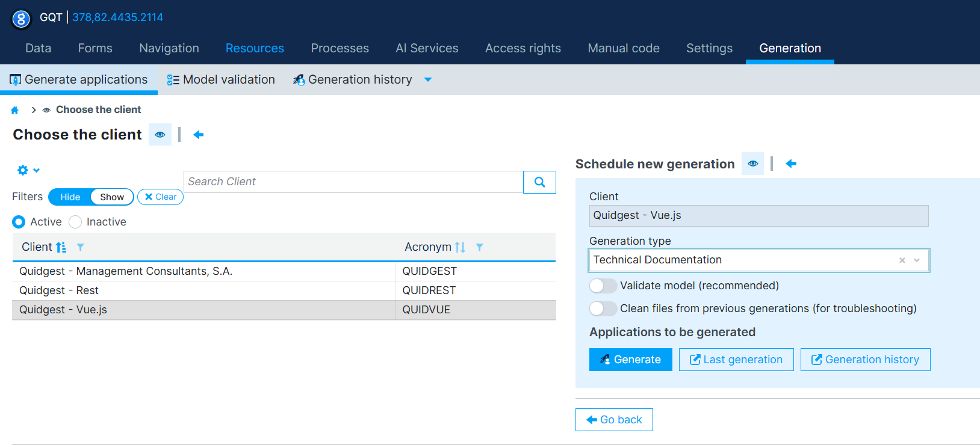The image size is (980, 445).
Task: Click the home breadcrumb icon
Action: (x=15, y=110)
